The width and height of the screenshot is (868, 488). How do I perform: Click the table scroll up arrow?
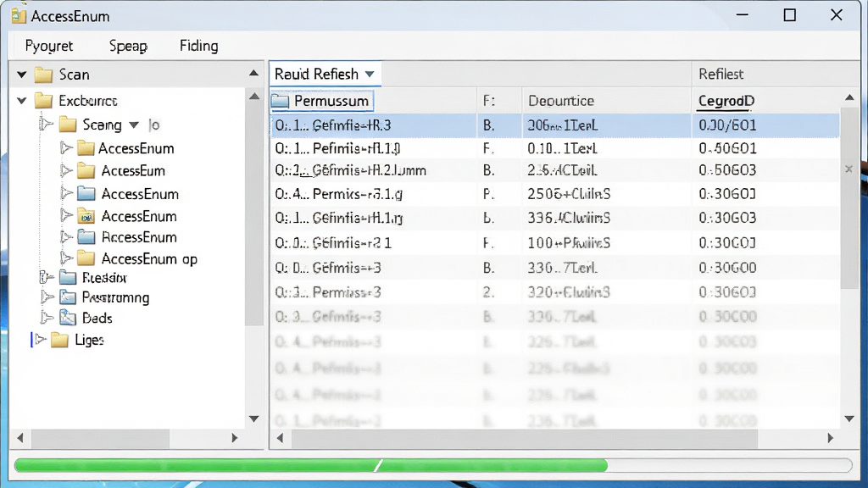(849, 97)
